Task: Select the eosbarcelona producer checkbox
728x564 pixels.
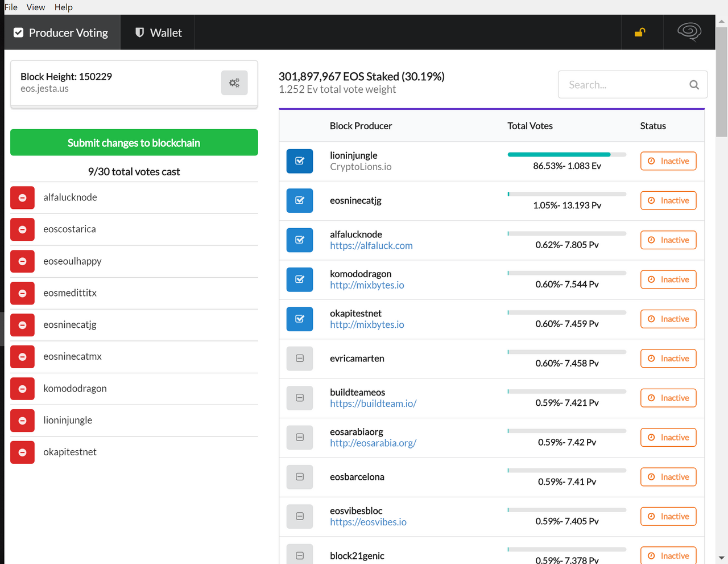Action: pos(300,477)
